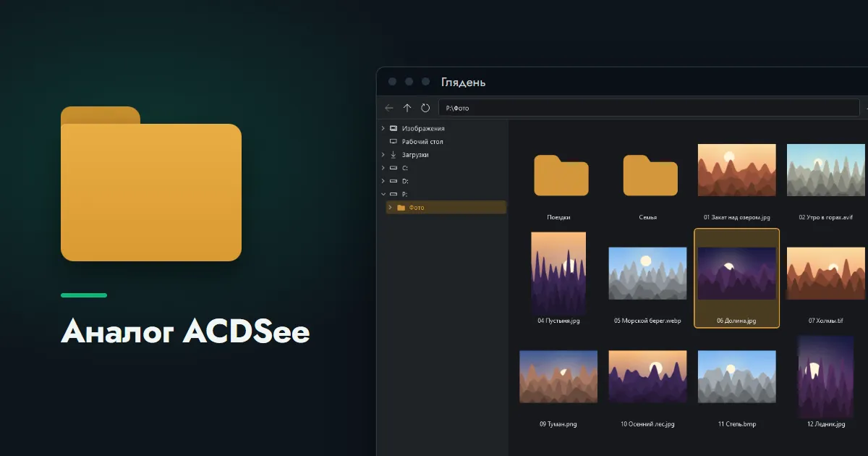Open image 05 Морской берег.webp
This screenshot has height=456, width=868.
coord(647,273)
